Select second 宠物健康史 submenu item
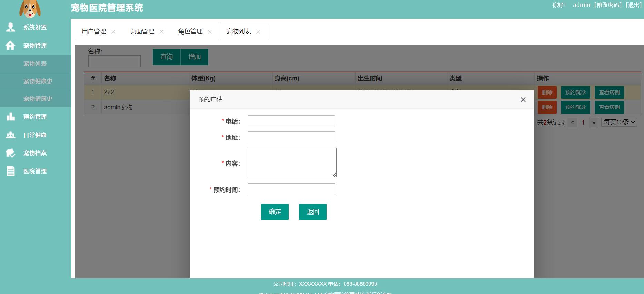This screenshot has height=294, width=644. [x=36, y=99]
